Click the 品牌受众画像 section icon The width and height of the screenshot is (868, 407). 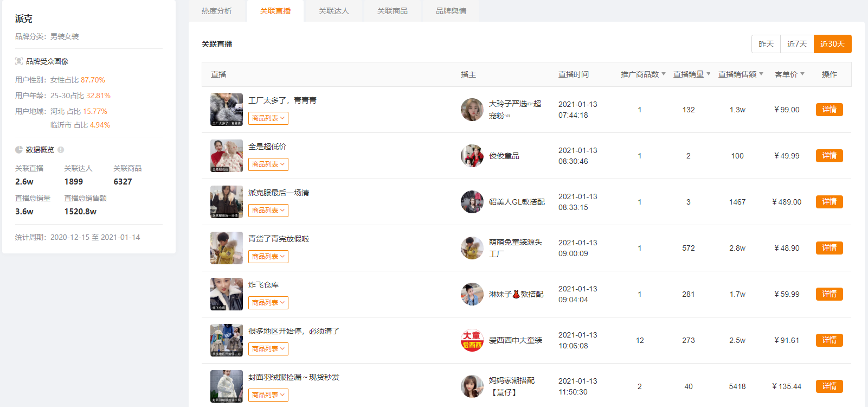click(19, 61)
